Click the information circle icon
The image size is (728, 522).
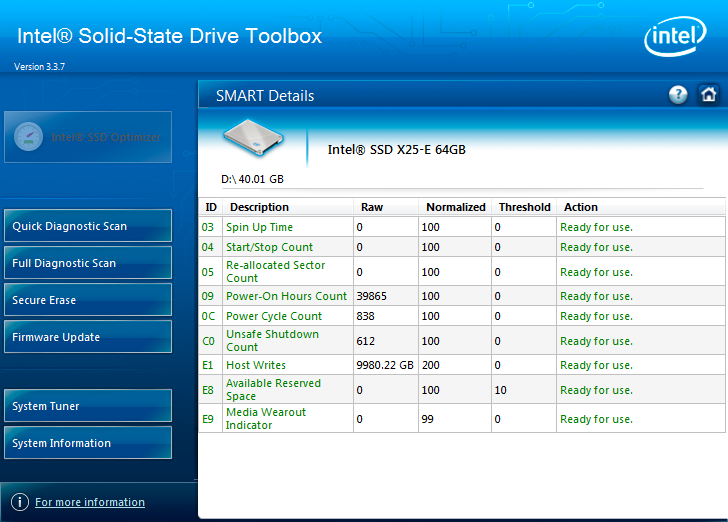click(20, 502)
